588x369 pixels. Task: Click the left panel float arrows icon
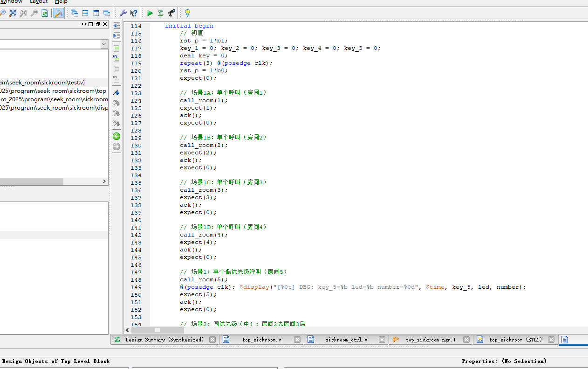(x=84, y=24)
